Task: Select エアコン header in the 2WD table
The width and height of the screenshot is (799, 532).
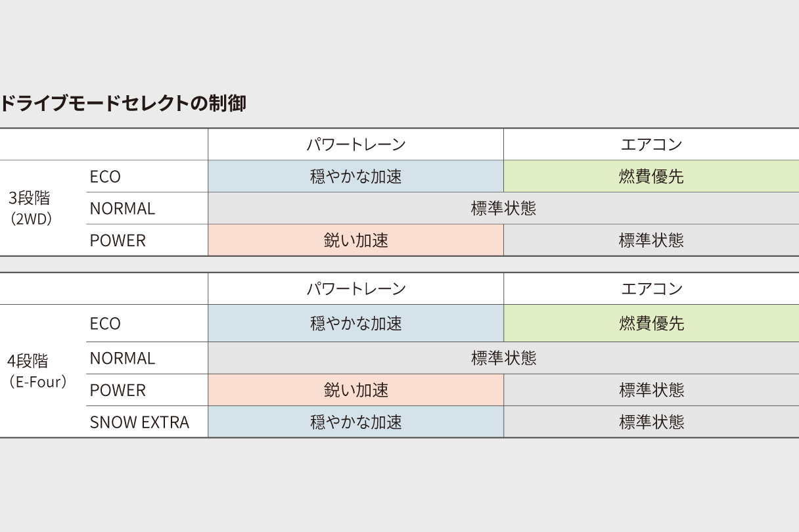Action: [651, 144]
